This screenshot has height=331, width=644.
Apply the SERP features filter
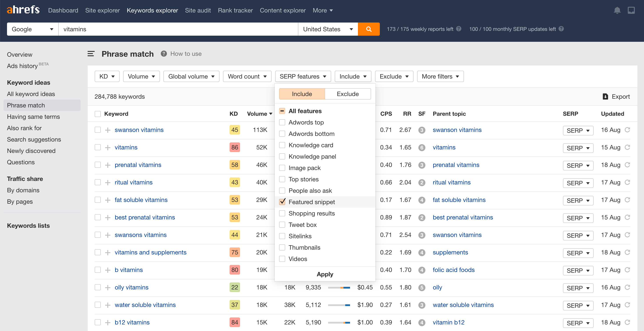pos(325,274)
